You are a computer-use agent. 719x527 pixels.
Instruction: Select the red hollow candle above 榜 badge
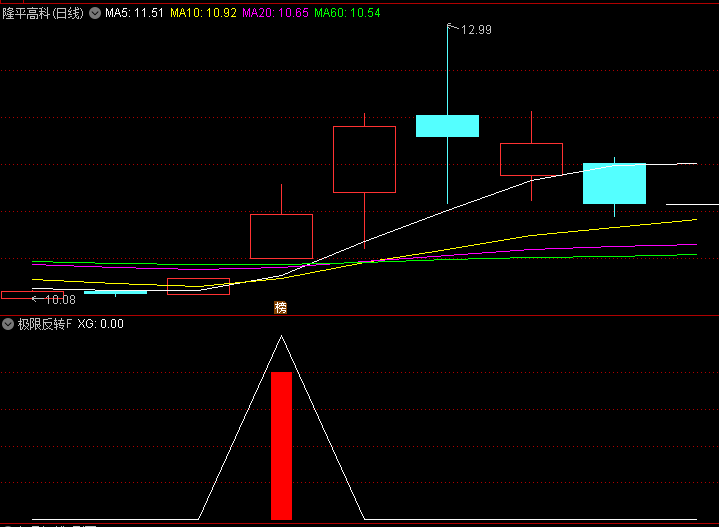coord(281,236)
